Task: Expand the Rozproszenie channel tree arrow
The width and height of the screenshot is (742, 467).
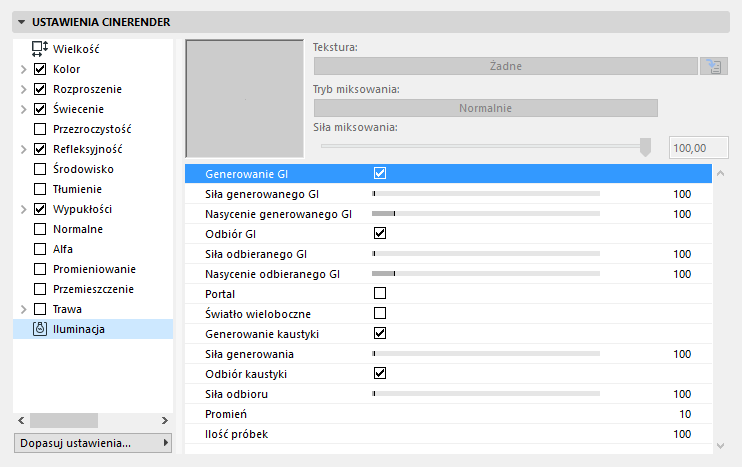Action: click(23, 89)
